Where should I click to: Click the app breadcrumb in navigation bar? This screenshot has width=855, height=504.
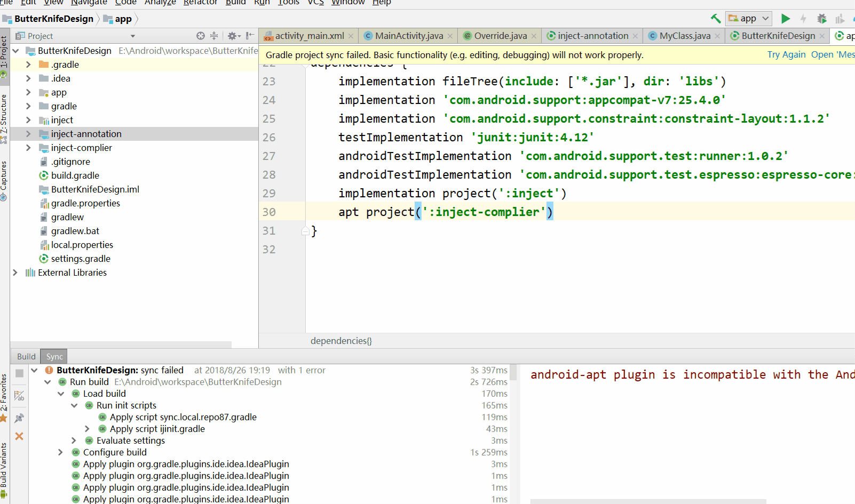tap(118, 19)
